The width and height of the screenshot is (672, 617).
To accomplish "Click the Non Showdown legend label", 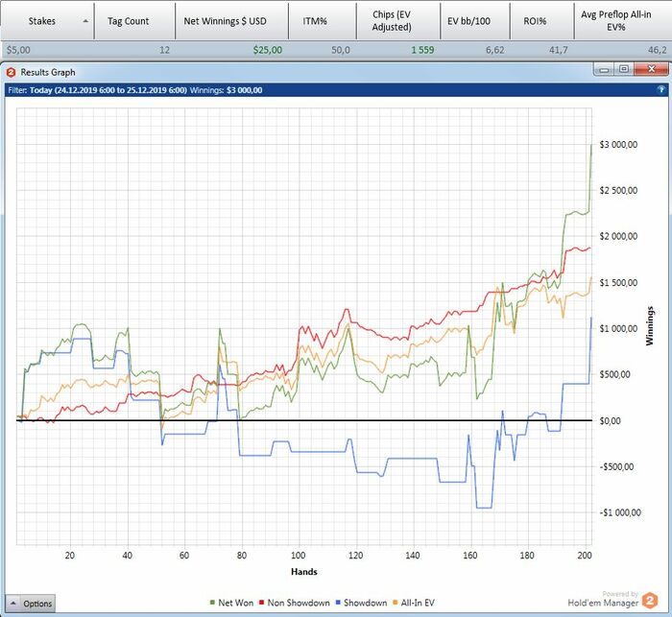I will click(299, 603).
